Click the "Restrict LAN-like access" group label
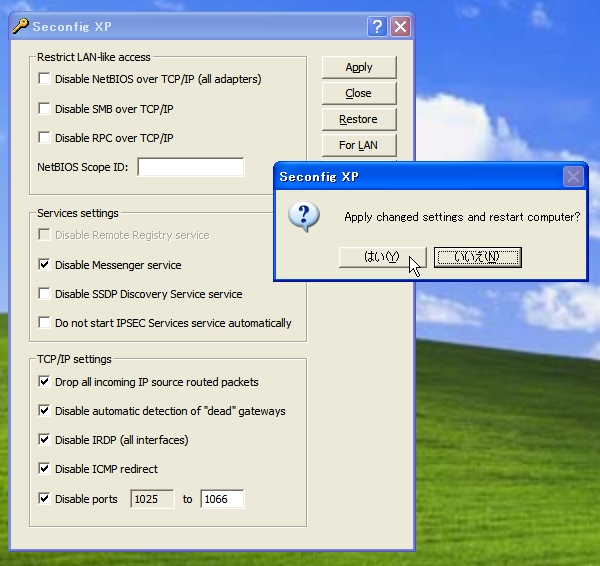The image size is (600, 566). coord(94,57)
